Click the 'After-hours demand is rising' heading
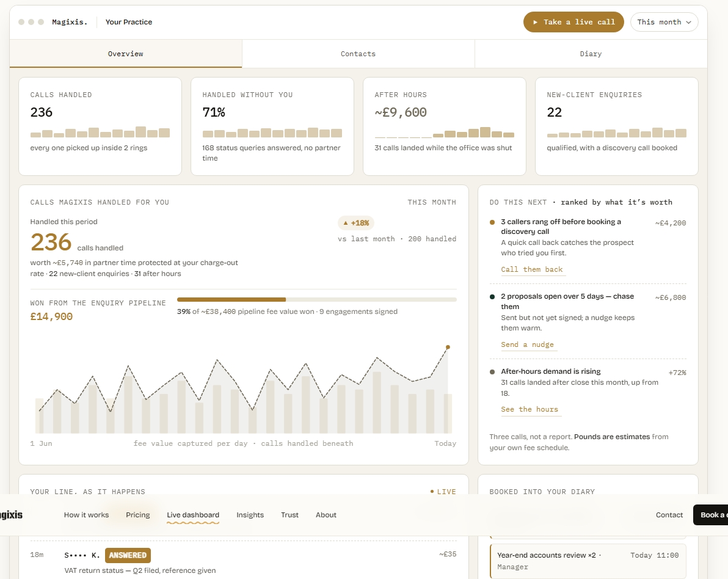Image resolution: width=728 pixels, height=579 pixels. (x=551, y=371)
